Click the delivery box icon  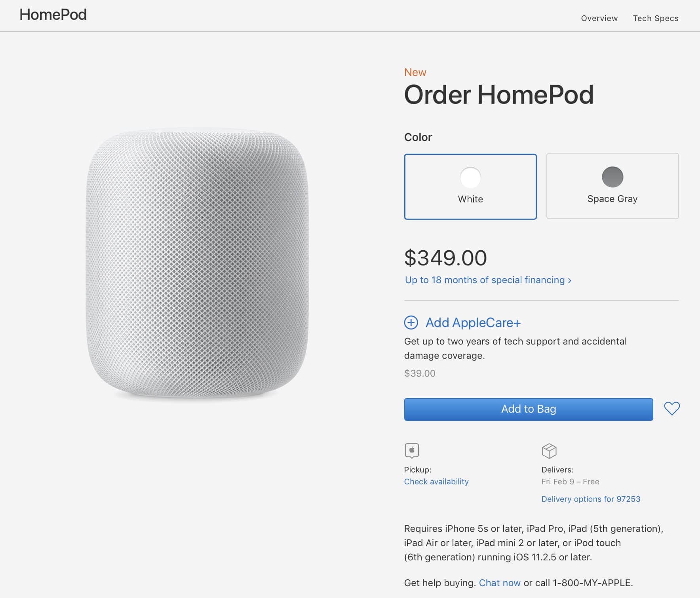click(549, 451)
